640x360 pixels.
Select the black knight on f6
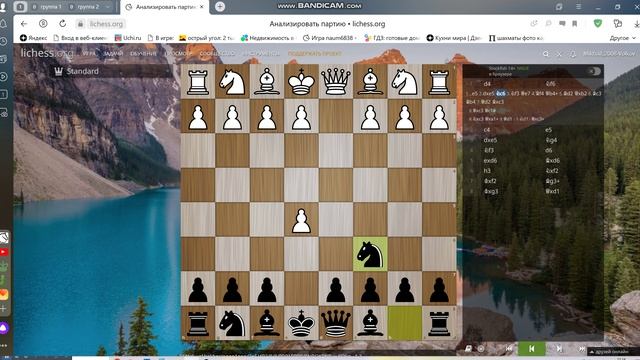[x=370, y=254]
